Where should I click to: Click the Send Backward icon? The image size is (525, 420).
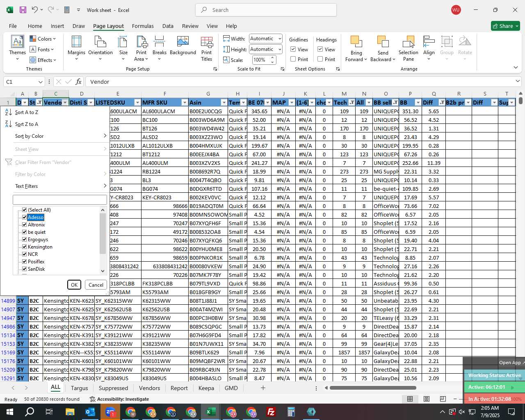tap(383, 42)
